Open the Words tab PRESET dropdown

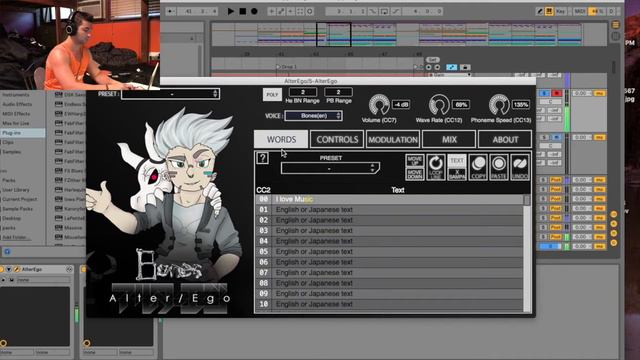(x=330, y=168)
